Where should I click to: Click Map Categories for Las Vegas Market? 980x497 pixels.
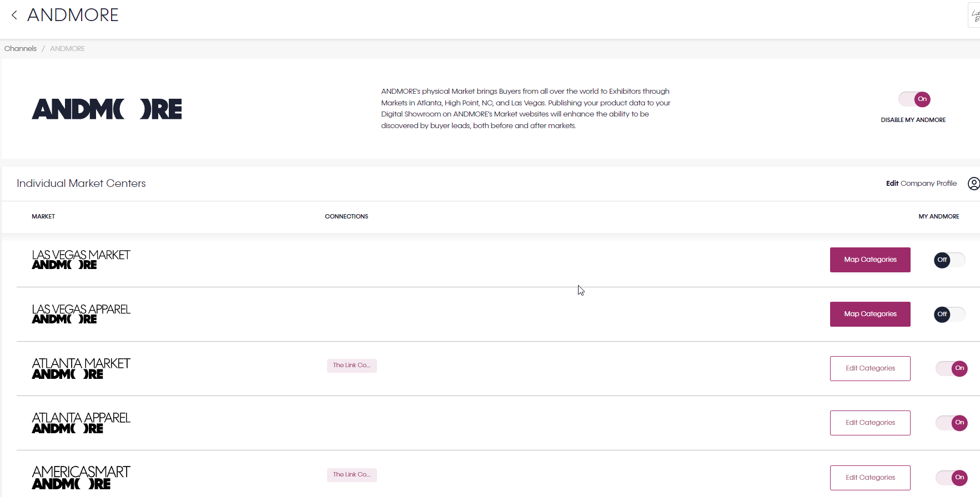[870, 260]
